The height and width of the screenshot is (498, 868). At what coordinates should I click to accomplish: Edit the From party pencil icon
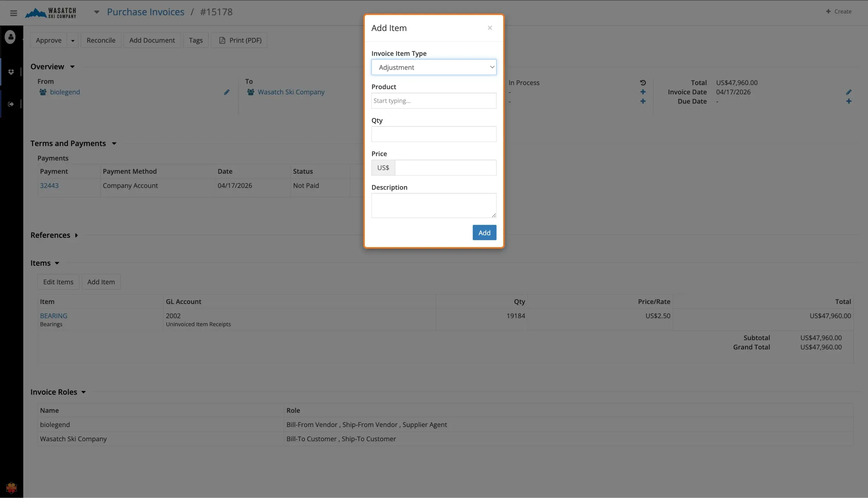[227, 92]
